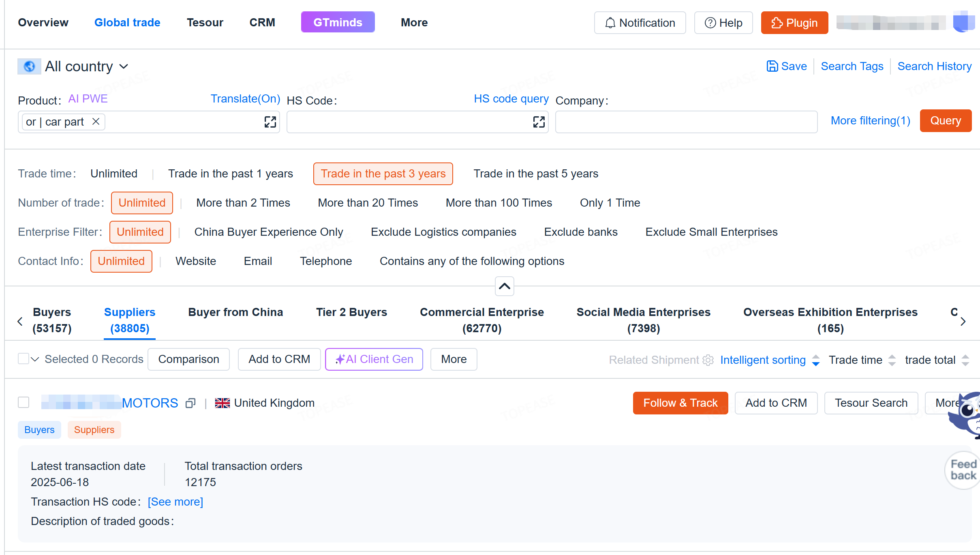The image size is (980, 555).
Task: Open the selection dropdown arrow beside checkbox
Action: [x=35, y=359]
